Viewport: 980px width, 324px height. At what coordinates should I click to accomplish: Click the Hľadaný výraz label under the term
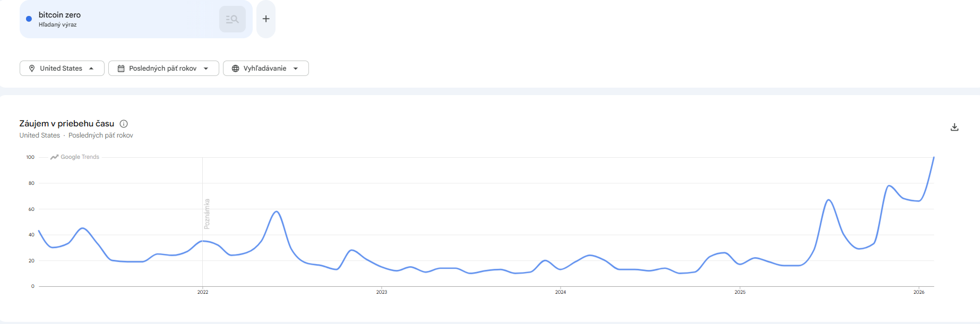click(58, 25)
